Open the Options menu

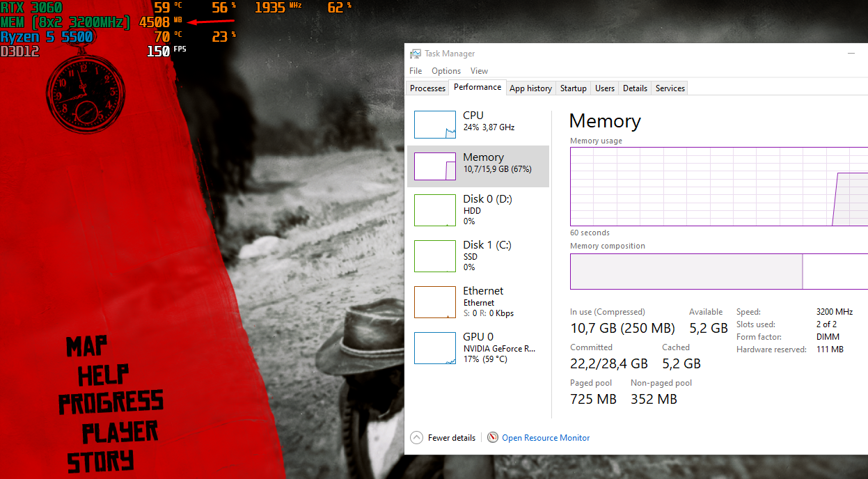(446, 71)
